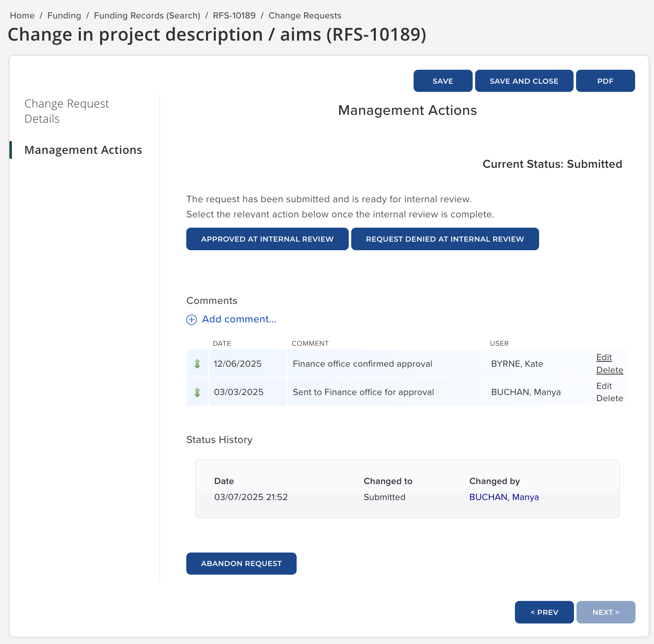Delete the Finance office confirmed approval comment
Image resolution: width=654 pixels, height=644 pixels.
[610, 370]
